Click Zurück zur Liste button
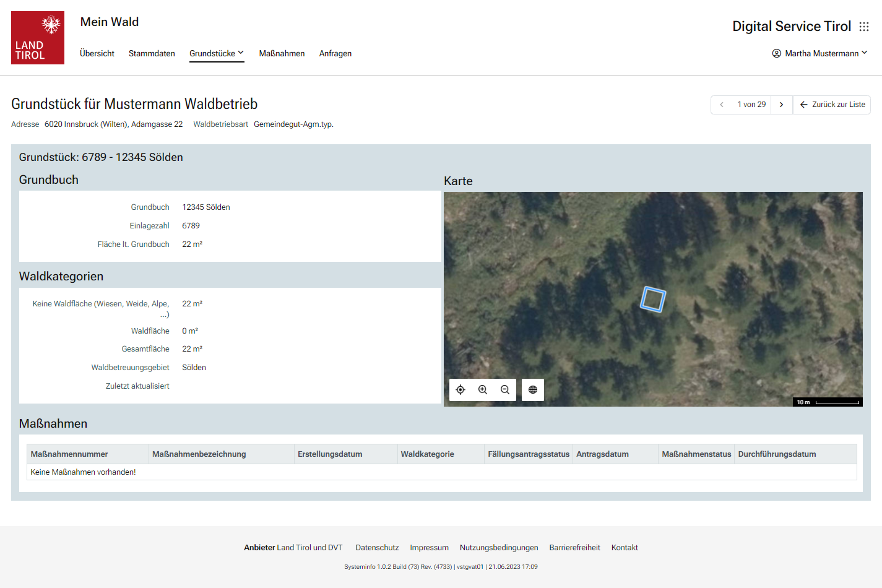This screenshot has height=588, width=882. click(x=832, y=105)
